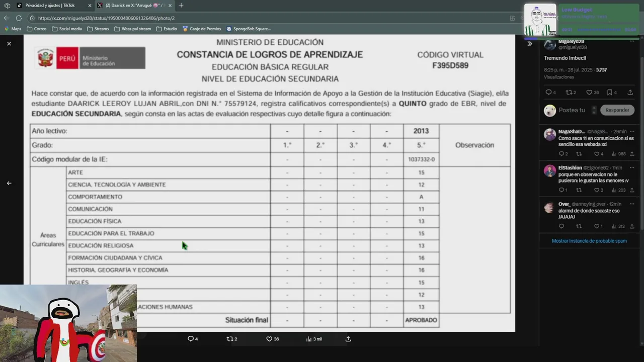The image size is (644, 362).
Task: Click 'APROBADO' in Situación final row
Action: coord(421,320)
